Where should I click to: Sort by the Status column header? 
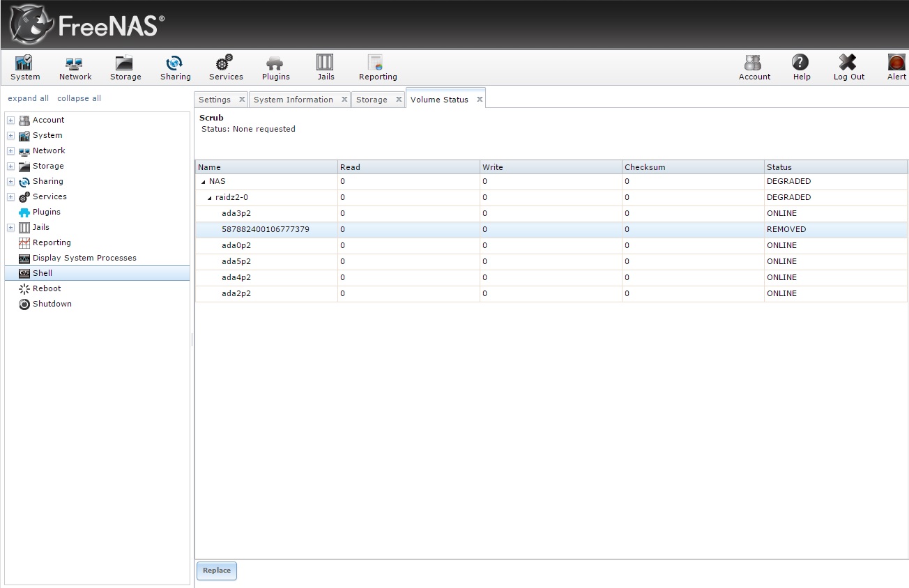click(x=836, y=167)
